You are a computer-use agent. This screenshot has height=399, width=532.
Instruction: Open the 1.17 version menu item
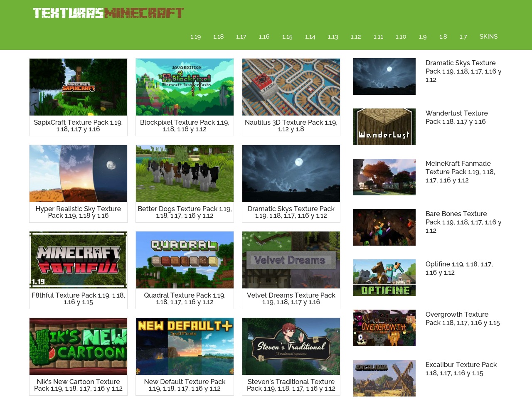pyautogui.click(x=241, y=37)
